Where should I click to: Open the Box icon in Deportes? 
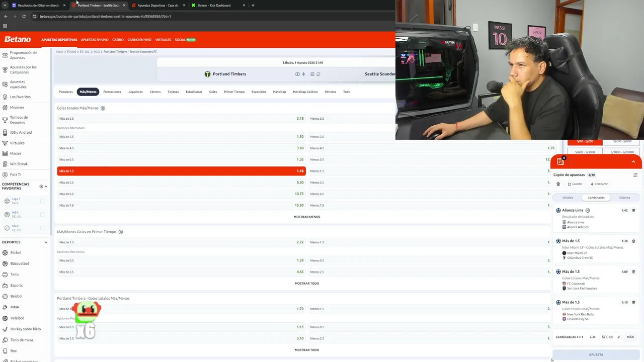coord(5,351)
